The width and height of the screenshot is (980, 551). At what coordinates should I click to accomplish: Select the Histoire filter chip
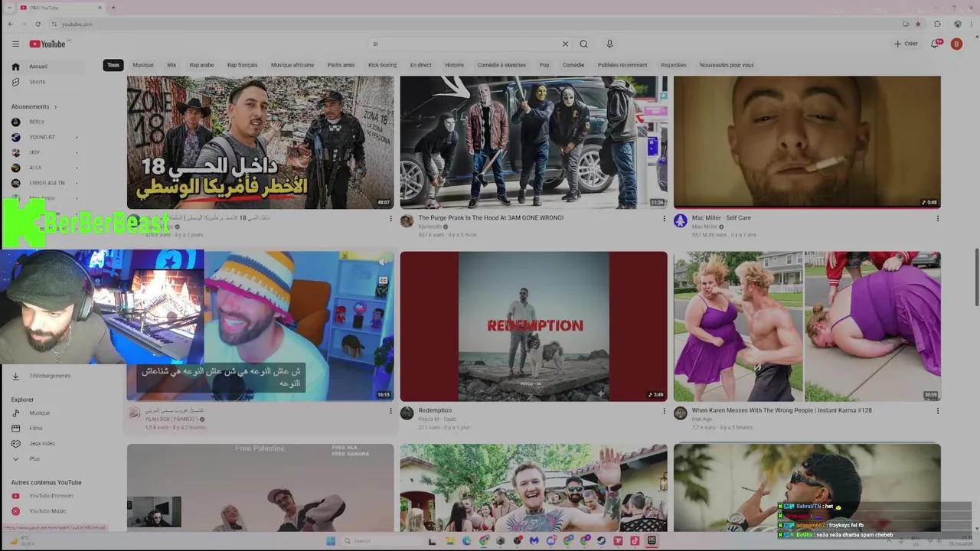pyautogui.click(x=454, y=65)
